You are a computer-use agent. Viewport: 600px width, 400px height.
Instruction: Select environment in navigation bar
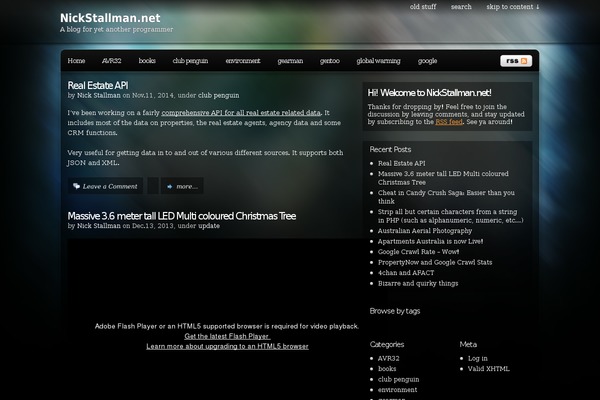click(x=243, y=61)
